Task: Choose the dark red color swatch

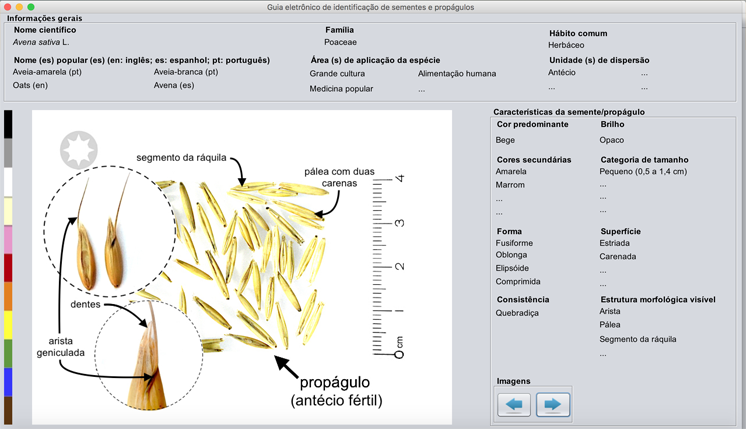Action: (x=8, y=268)
